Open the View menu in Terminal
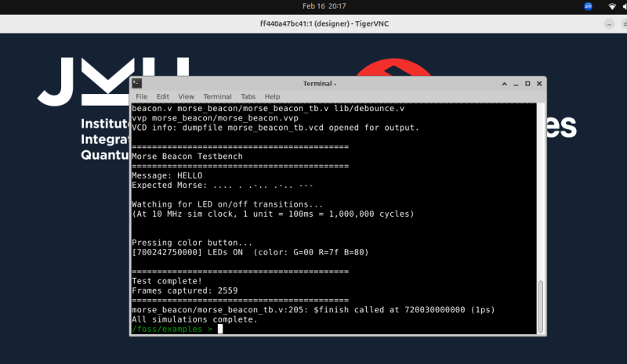The width and height of the screenshot is (627, 364). coord(186,96)
